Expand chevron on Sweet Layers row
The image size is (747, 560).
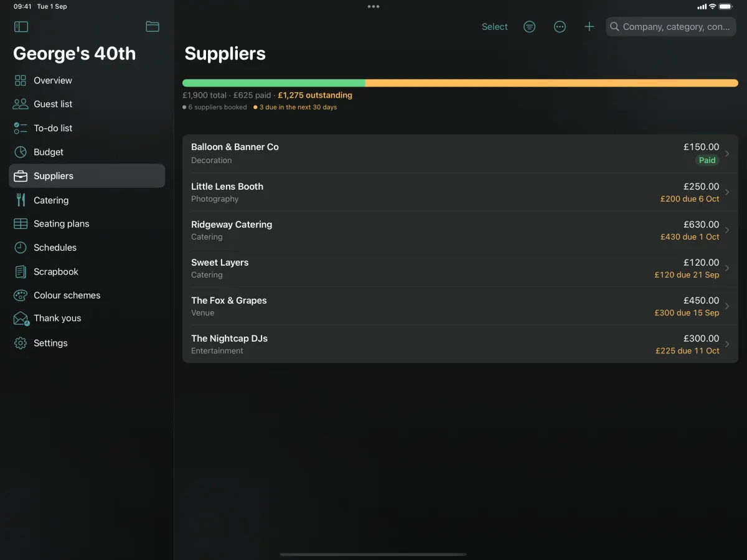pos(727,268)
